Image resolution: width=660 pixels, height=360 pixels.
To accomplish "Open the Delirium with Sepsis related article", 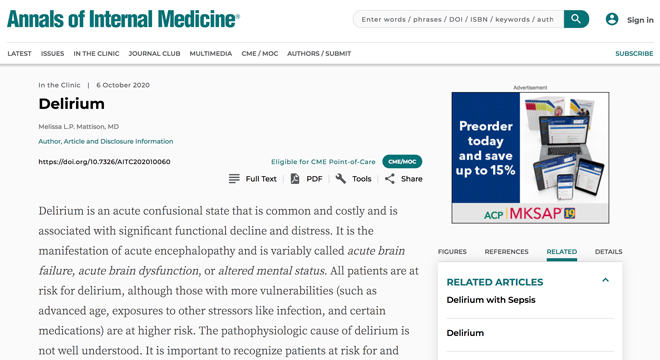I will [x=491, y=300].
